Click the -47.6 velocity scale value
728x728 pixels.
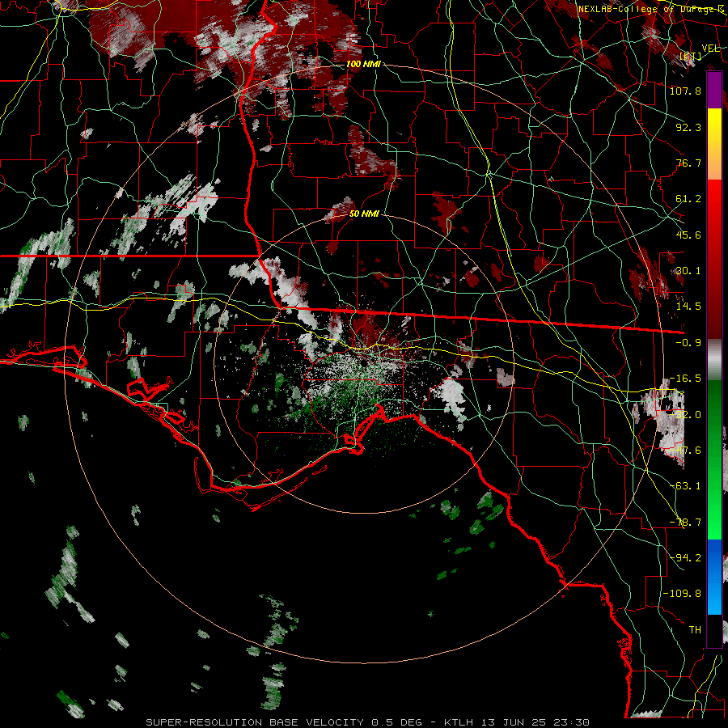pyautogui.click(x=685, y=451)
